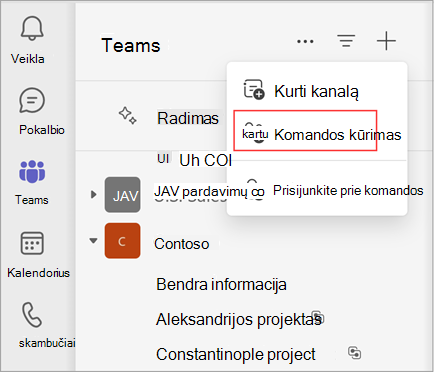The image size is (435, 373).
Task: Open the Radimas item
Action: 188,118
